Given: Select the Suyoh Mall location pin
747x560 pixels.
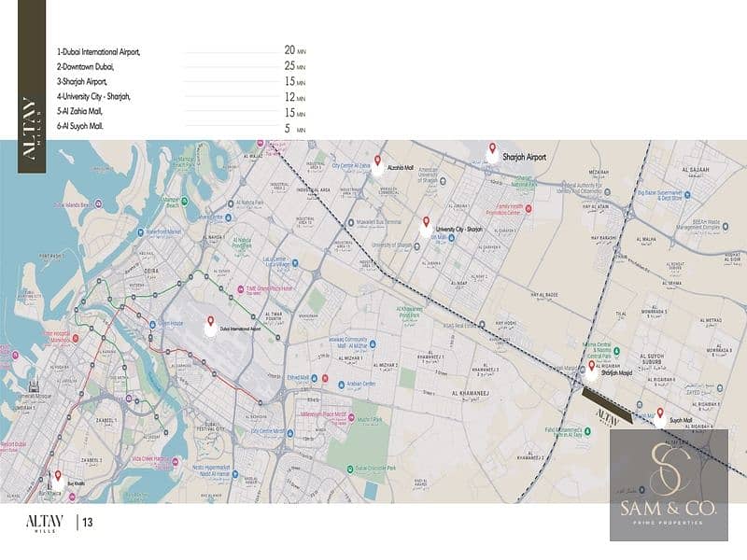Looking at the screenshot, I should click(x=660, y=413).
